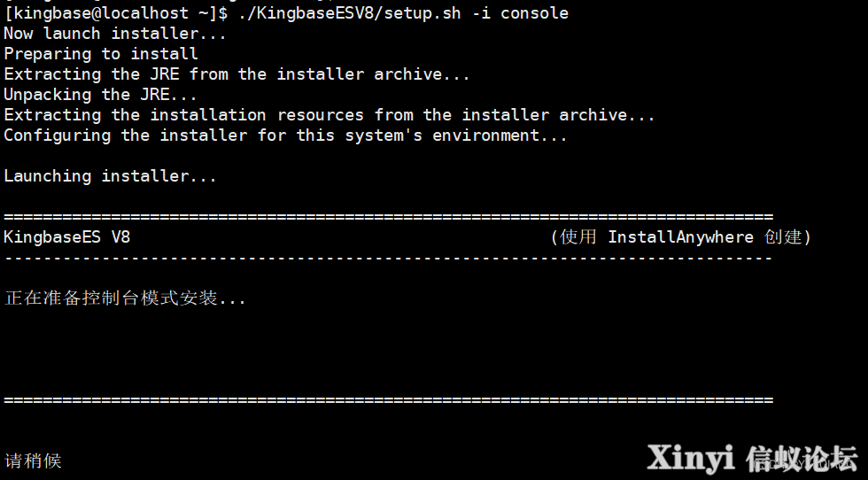Image resolution: width=868 pixels, height=480 pixels.
Task: Click "Configuring the installer for this system's environment" line
Action: coord(285,135)
